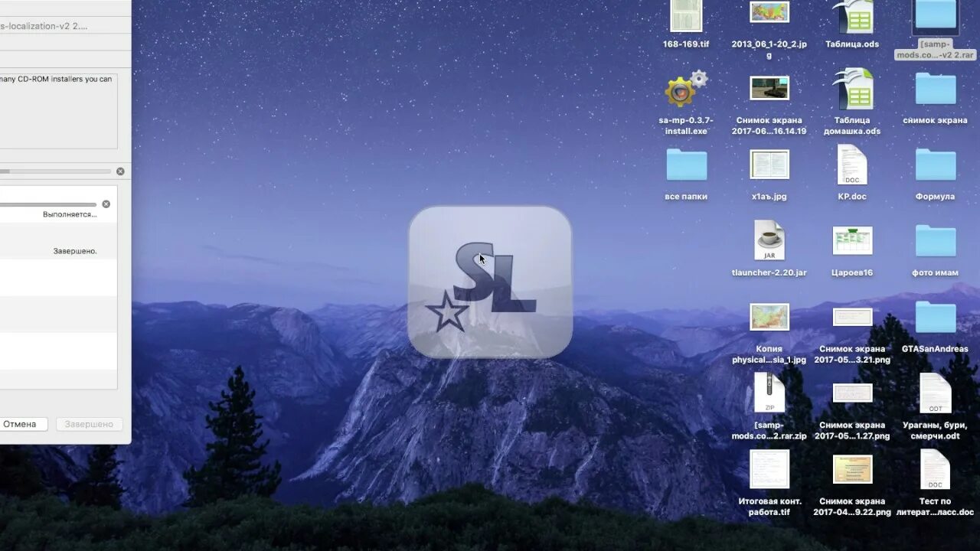This screenshot has width=980, height=551.
Task: Open the Тест по литерат...ласс.doc document
Action: (936, 469)
